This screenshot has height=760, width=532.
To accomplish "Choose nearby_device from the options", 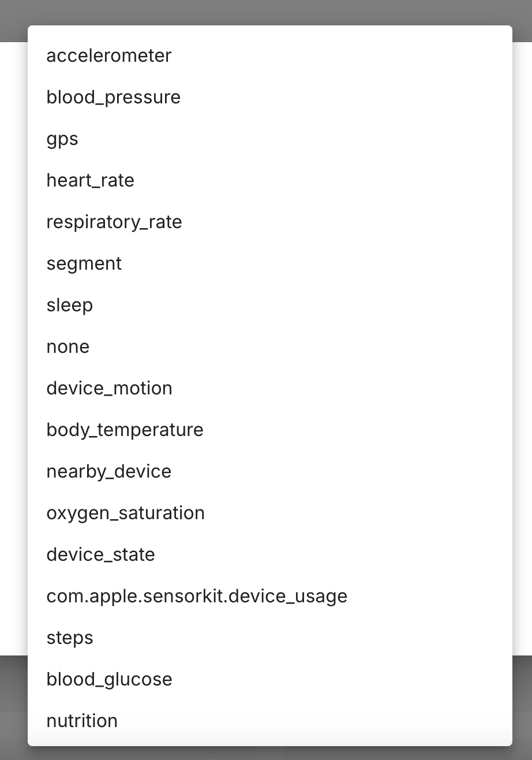I will coord(109,471).
